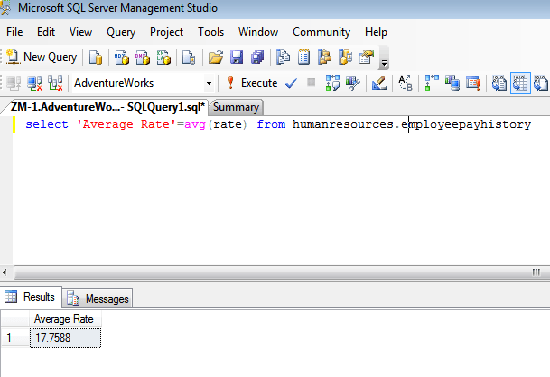Click the Average Rate column header
The height and width of the screenshot is (377, 550).
tap(65, 319)
